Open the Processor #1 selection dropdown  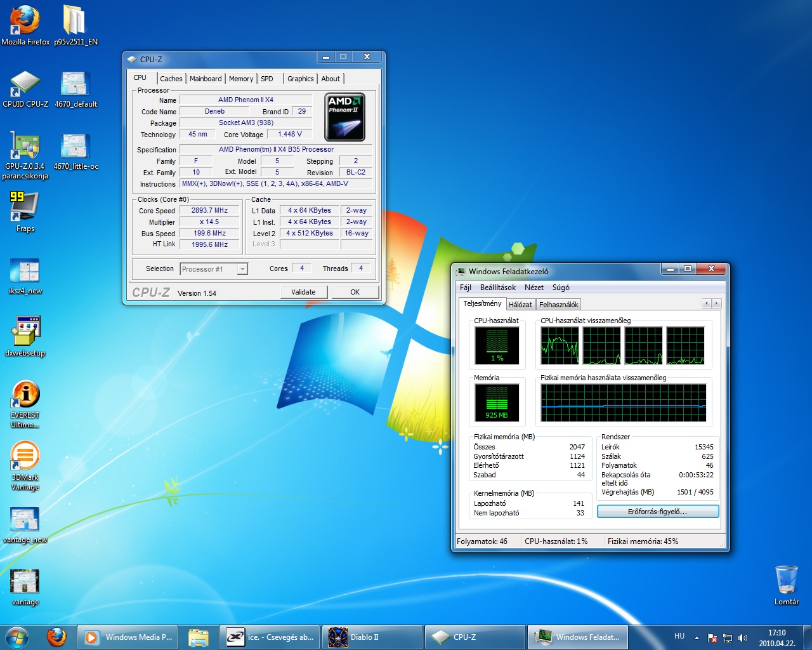tap(214, 269)
